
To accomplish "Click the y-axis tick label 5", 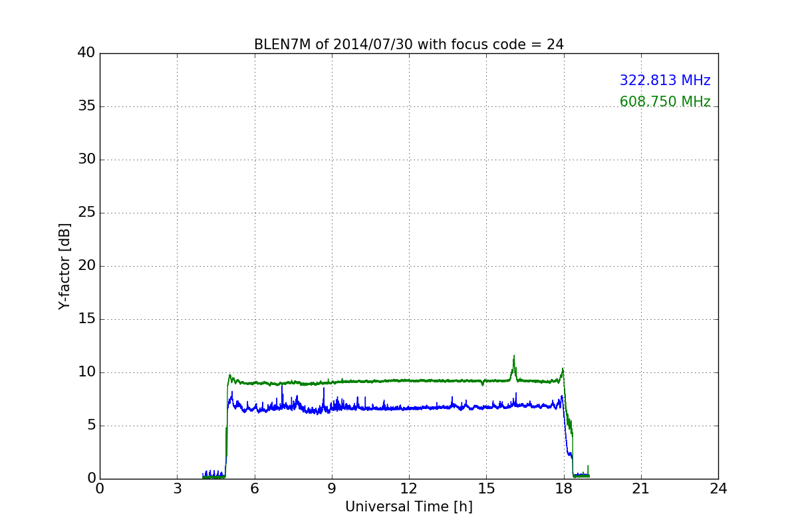I will pyautogui.click(x=91, y=426).
